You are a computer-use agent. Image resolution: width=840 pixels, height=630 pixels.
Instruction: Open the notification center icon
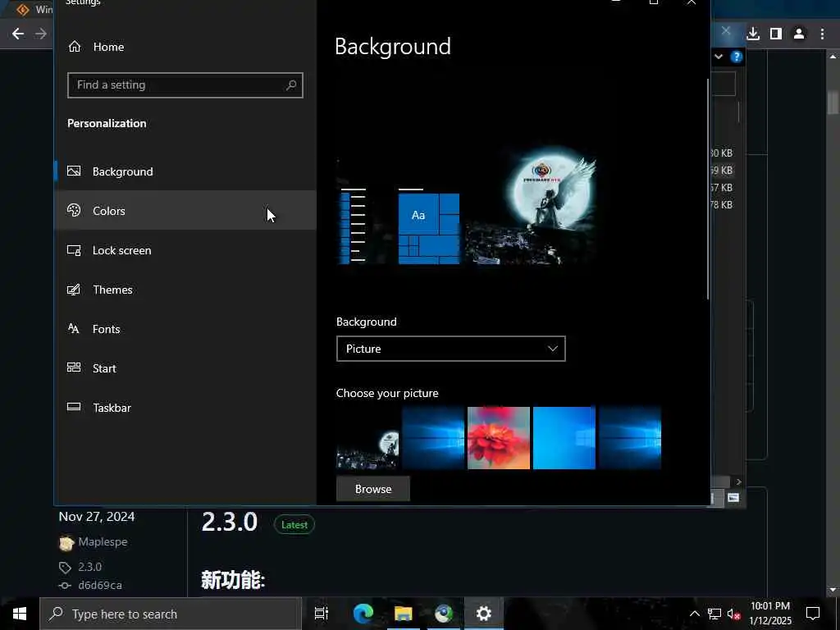tap(813, 614)
